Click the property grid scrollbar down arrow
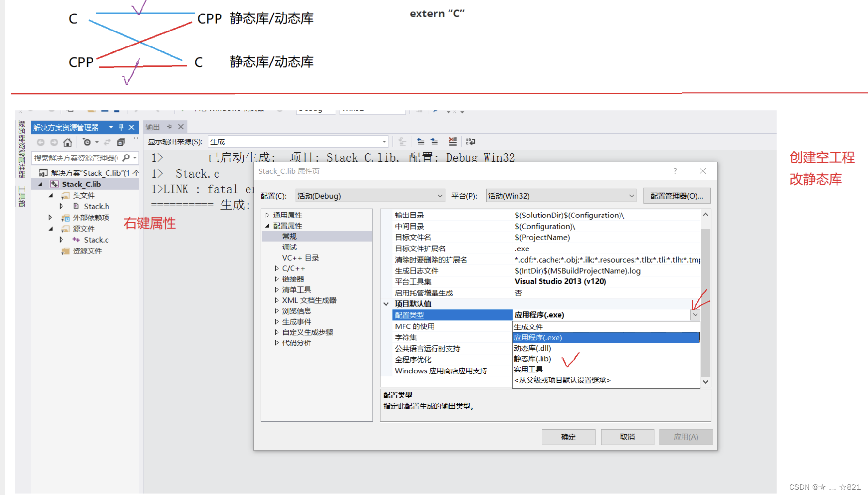This screenshot has width=868, height=495. coord(706,382)
